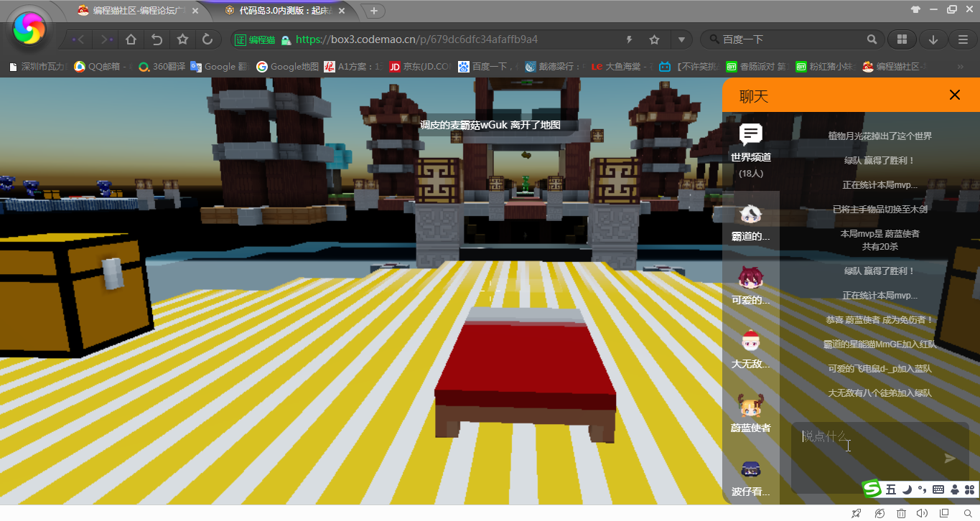This screenshot has height=521, width=980.
Task: Open the Google地图 bookmark
Action: point(287,67)
